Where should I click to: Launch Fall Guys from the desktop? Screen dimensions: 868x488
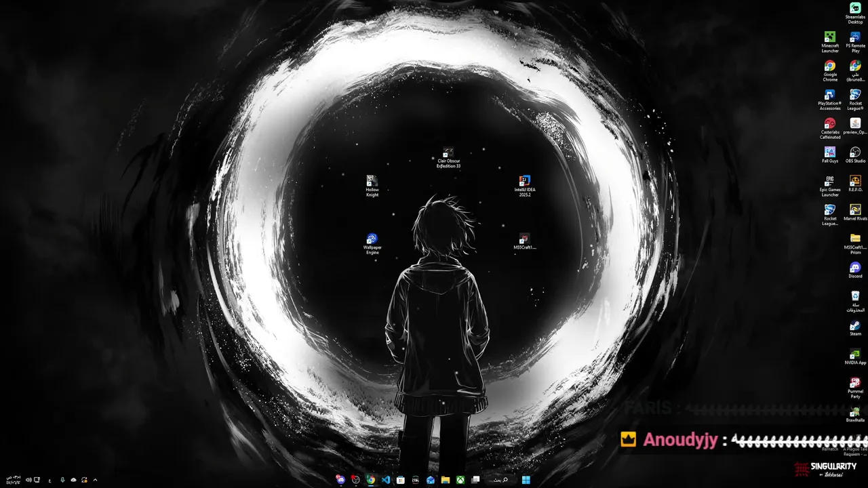pyautogui.click(x=830, y=155)
